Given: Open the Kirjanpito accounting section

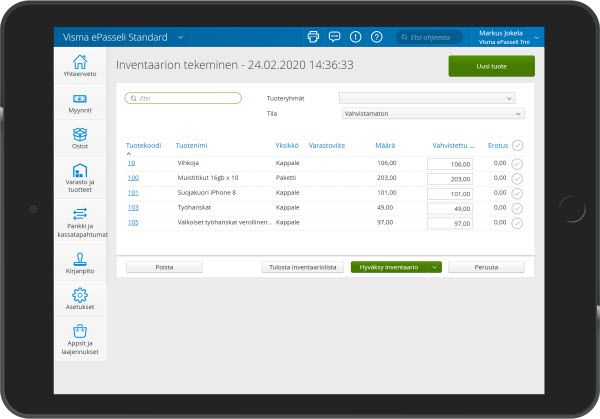Looking at the screenshot, I should (80, 263).
